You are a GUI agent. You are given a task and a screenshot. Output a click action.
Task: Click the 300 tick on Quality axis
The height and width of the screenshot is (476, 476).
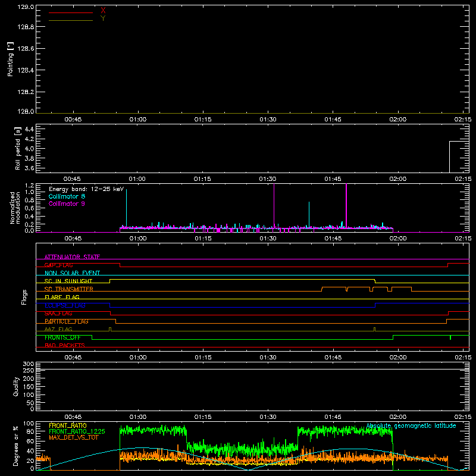[x=28, y=364]
